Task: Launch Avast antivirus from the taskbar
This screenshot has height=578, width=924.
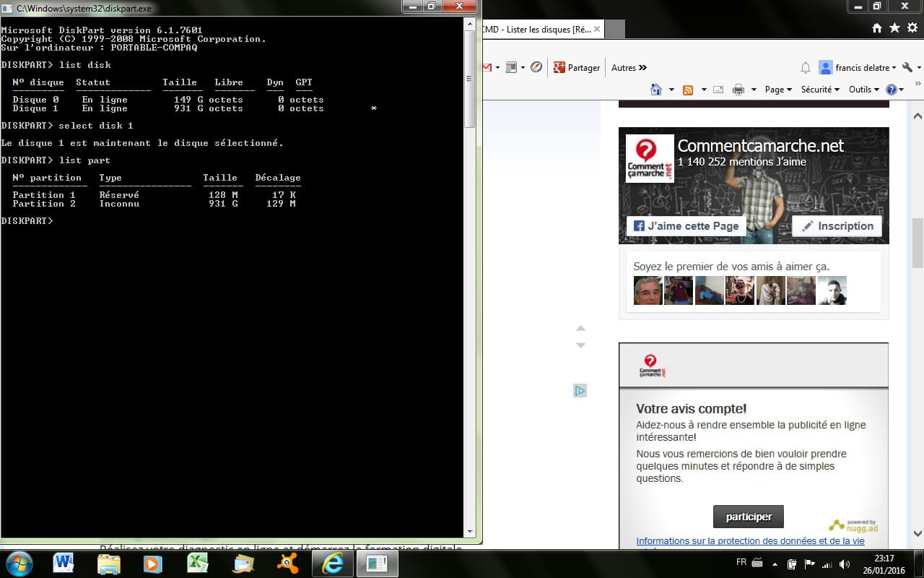Action: [x=287, y=563]
